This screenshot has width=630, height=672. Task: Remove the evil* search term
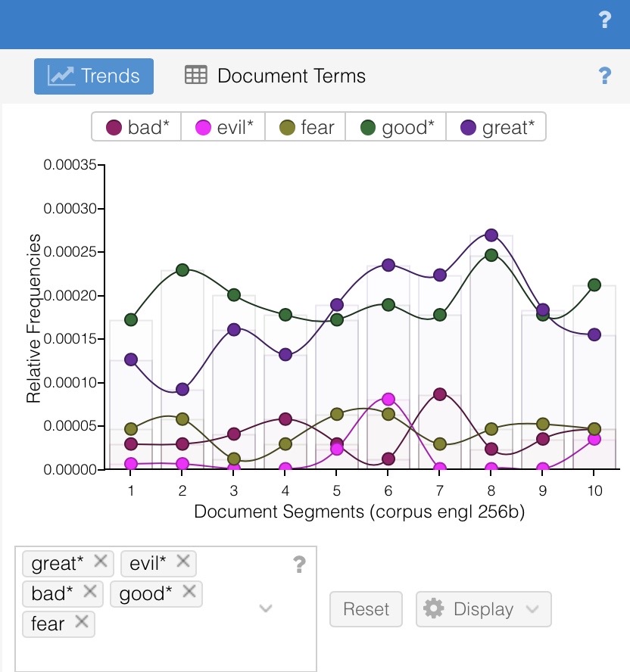182,562
